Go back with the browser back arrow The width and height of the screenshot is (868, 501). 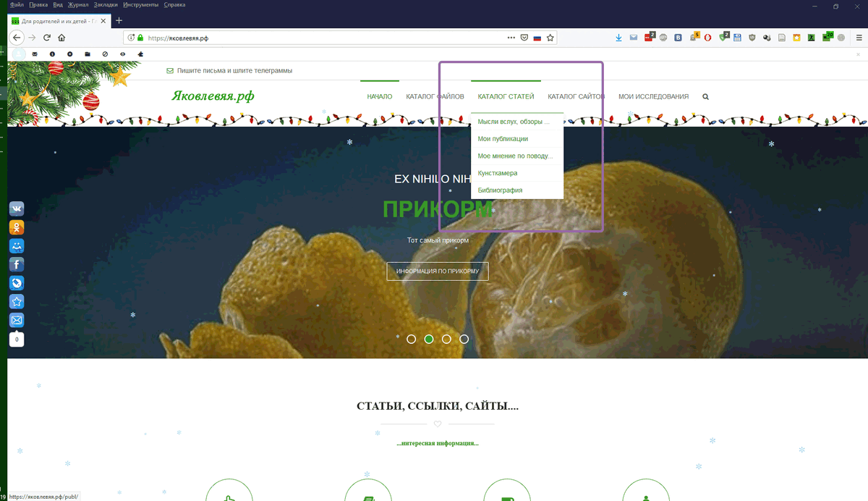[17, 38]
